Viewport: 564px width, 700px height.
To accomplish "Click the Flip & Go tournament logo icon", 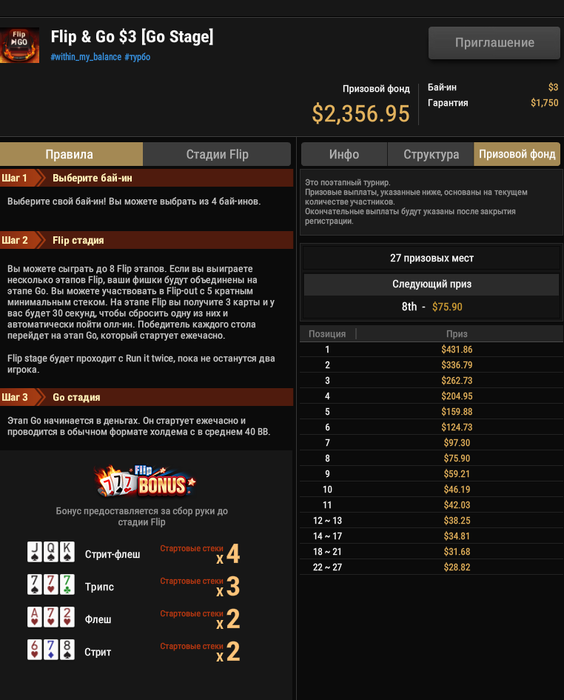I will pyautogui.click(x=19, y=45).
